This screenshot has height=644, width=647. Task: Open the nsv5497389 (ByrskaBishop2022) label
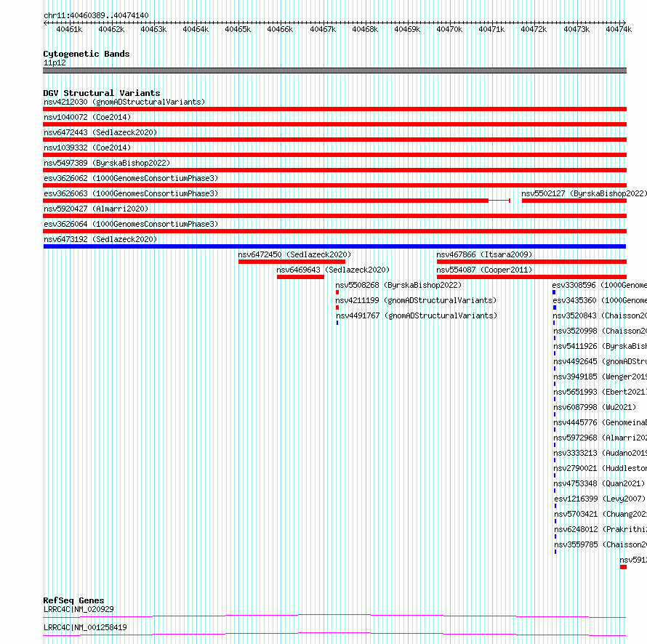(107, 163)
